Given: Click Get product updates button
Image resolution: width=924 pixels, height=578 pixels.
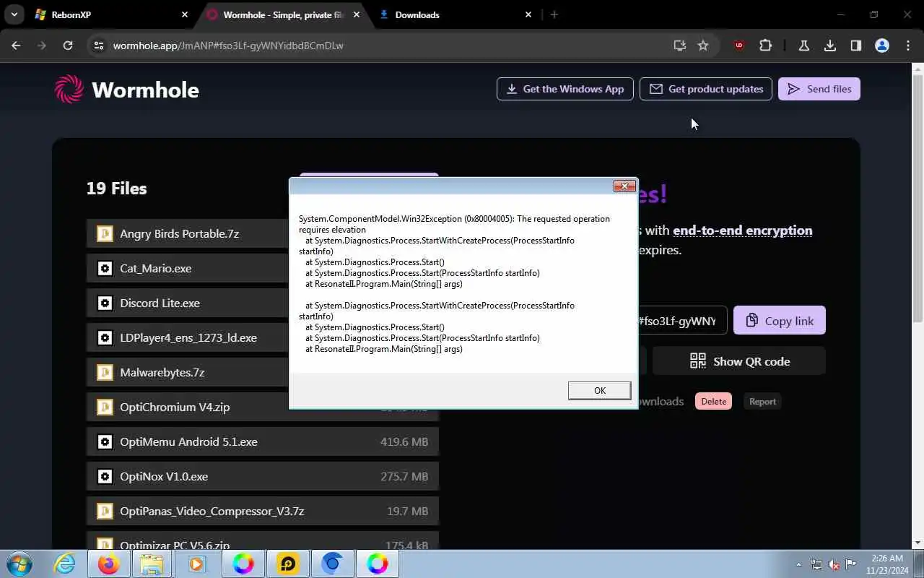Looking at the screenshot, I should click(706, 89).
